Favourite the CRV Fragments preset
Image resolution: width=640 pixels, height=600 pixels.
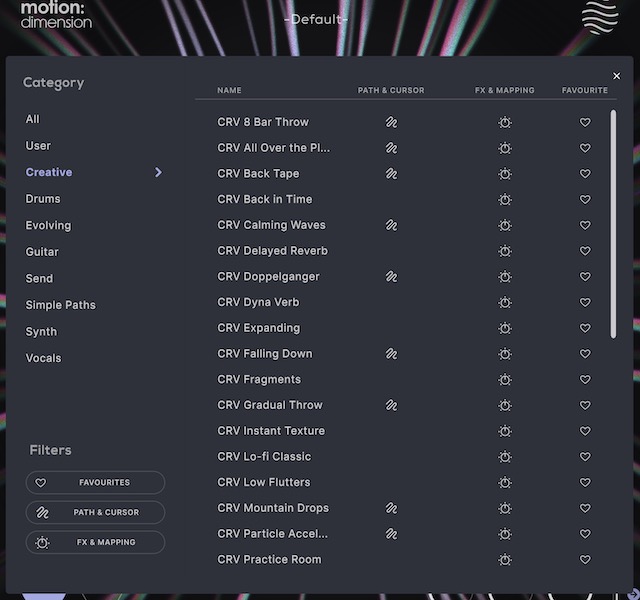[585, 380]
